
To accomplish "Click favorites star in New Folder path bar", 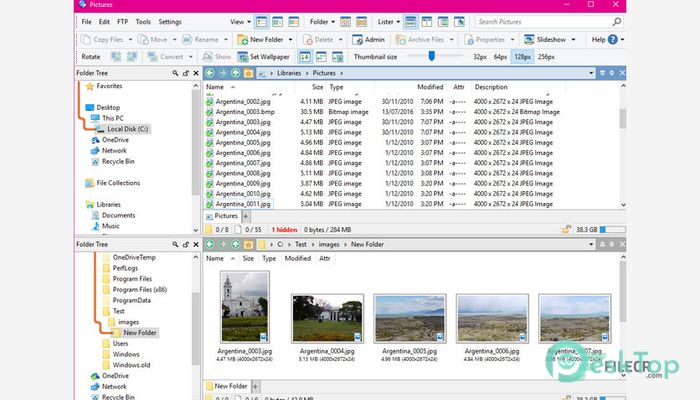I will click(x=248, y=244).
